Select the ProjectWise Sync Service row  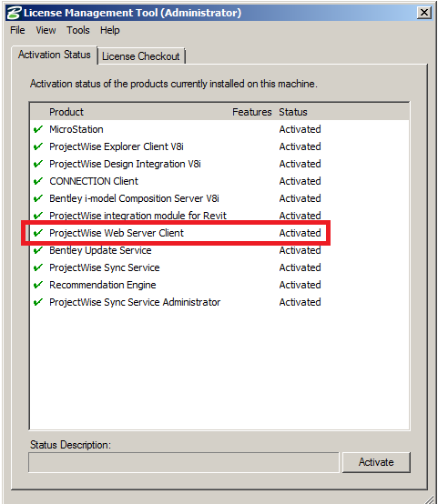219,267
